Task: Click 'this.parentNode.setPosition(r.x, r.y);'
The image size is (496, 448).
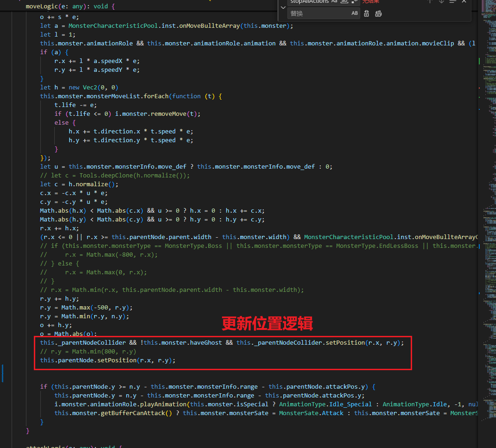Action: [108, 360]
